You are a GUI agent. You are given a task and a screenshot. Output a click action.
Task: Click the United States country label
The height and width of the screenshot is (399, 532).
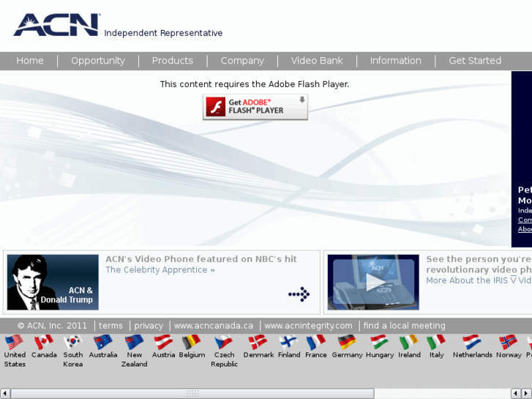[x=15, y=359]
